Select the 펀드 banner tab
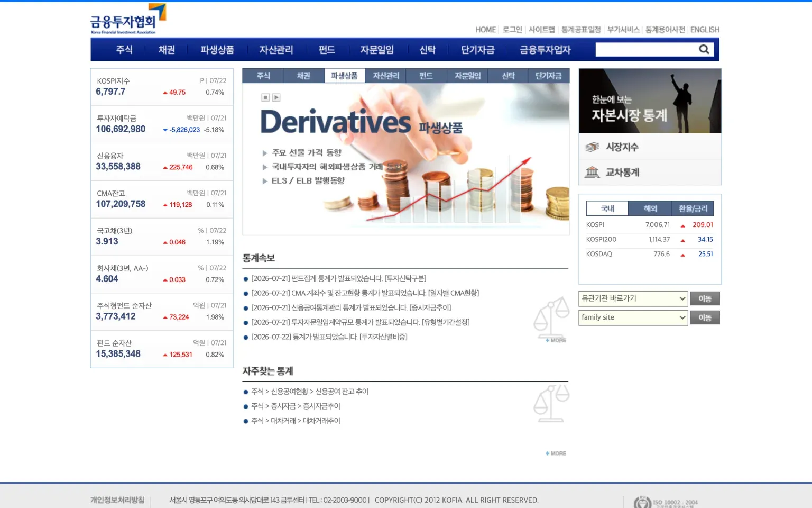The image size is (812, 508). (426, 76)
